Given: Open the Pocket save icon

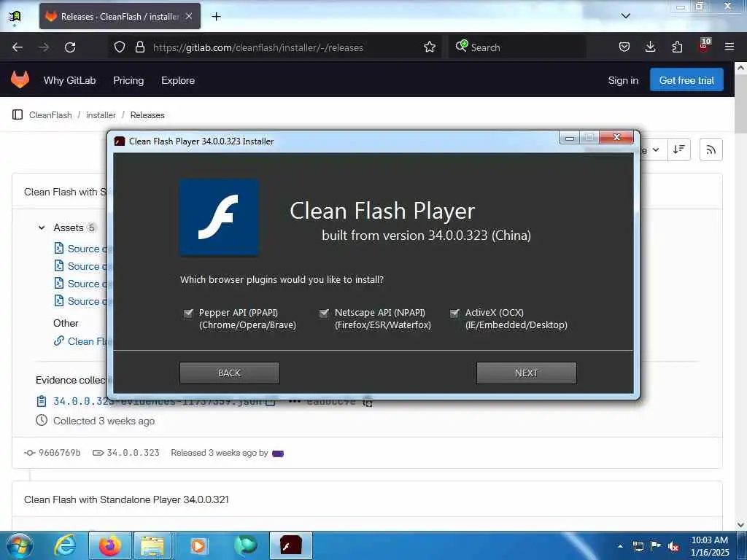Looking at the screenshot, I should (x=624, y=47).
